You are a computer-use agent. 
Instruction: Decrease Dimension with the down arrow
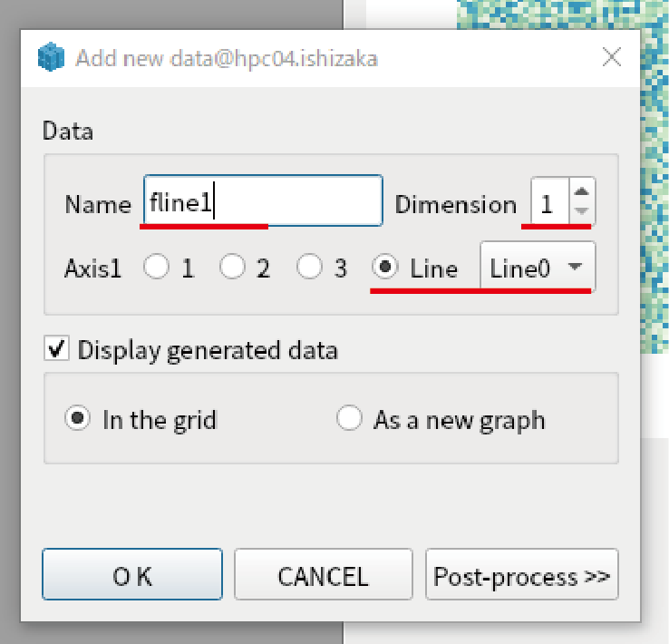tap(582, 210)
